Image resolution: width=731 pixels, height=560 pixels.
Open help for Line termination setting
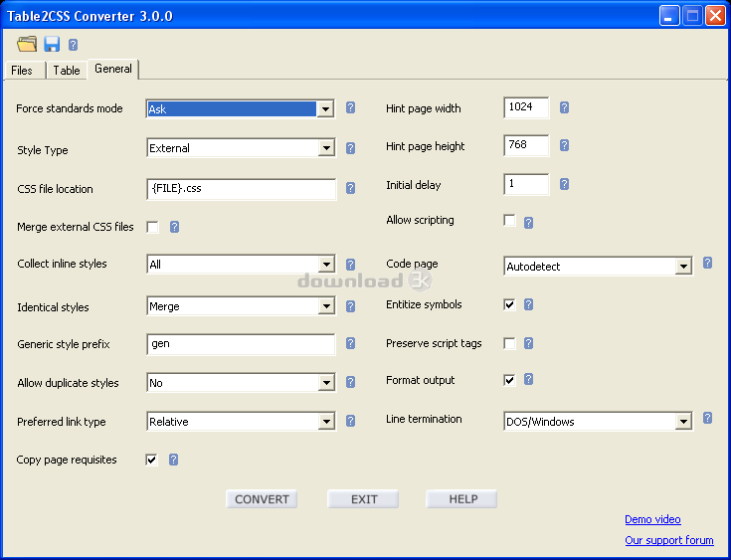pos(707,418)
